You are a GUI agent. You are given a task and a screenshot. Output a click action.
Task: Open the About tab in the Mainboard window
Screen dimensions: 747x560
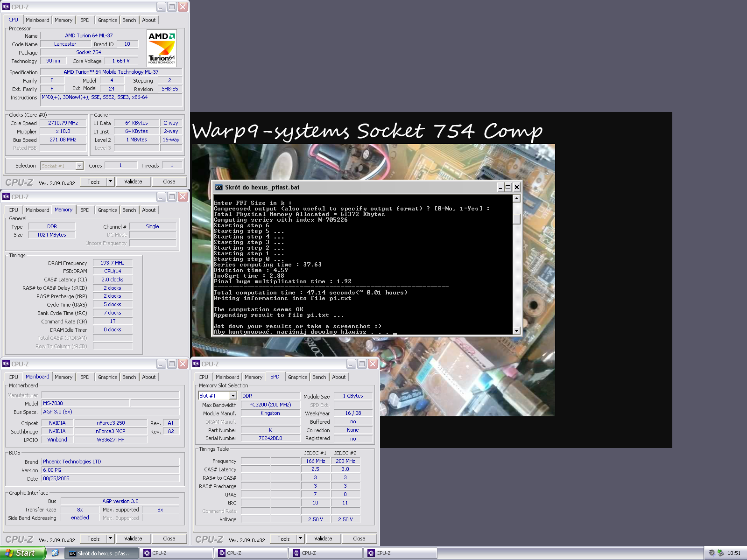click(x=149, y=377)
